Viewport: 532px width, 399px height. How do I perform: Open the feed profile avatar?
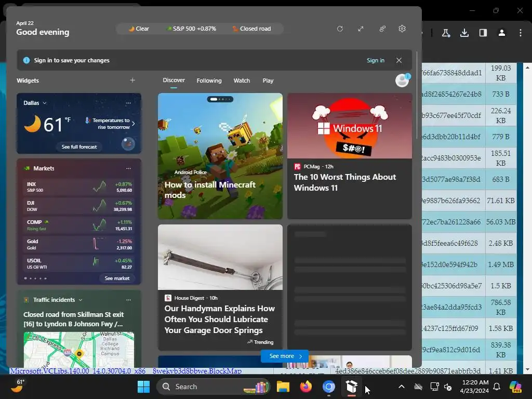point(403,81)
